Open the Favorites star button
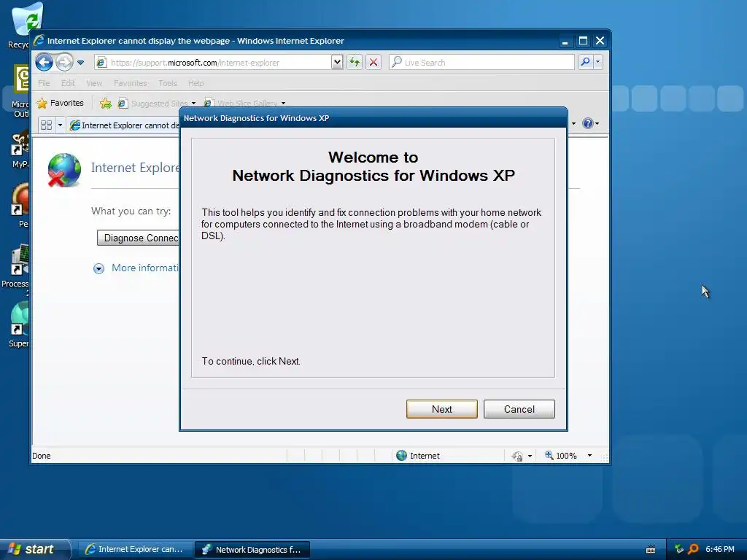This screenshot has width=747, height=560. tap(61, 103)
